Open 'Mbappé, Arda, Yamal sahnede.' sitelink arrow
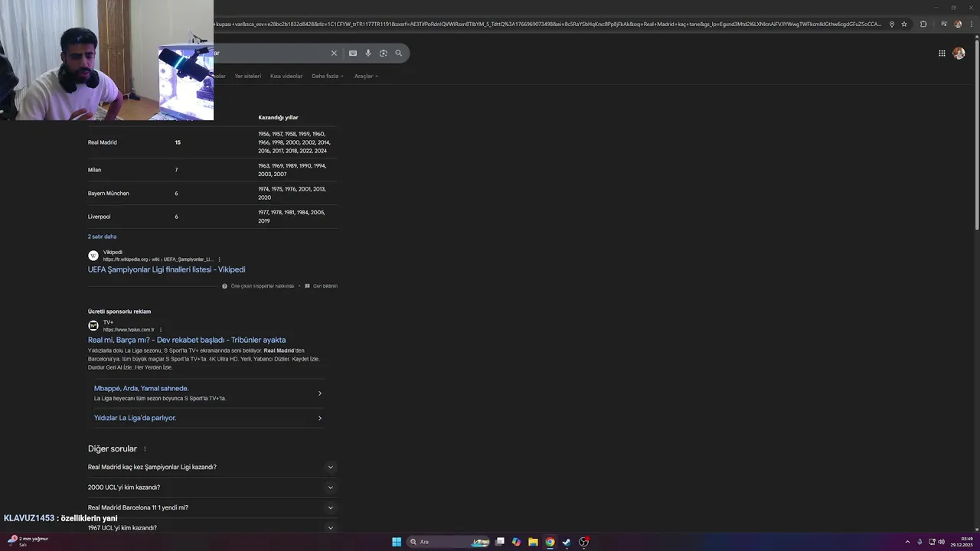The width and height of the screenshot is (980, 551). (319, 393)
